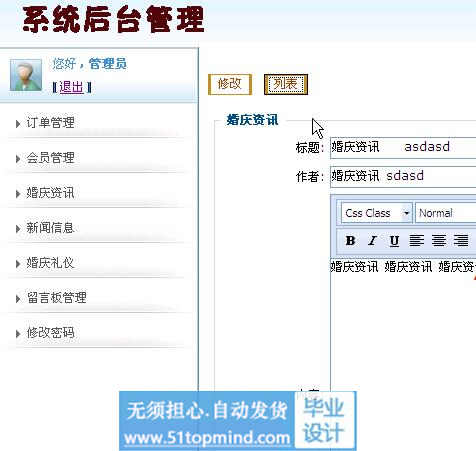
Task: Open the Css Class dropdown
Action: [x=377, y=213]
